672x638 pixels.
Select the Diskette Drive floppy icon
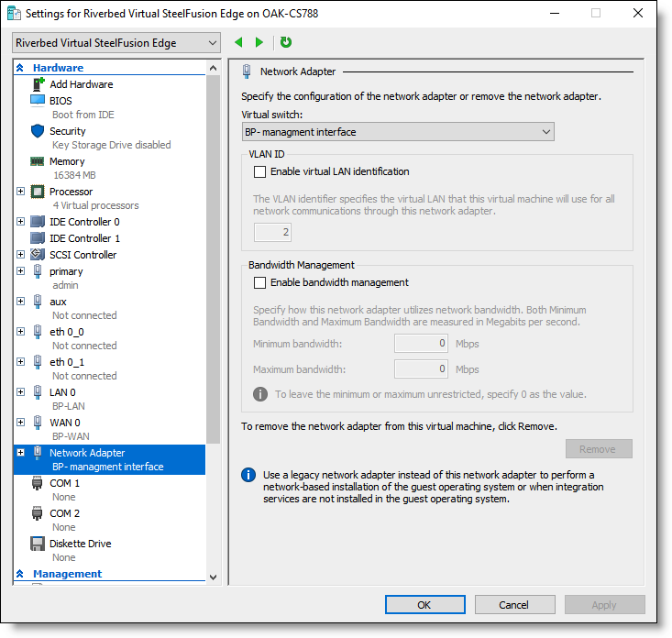coord(38,544)
